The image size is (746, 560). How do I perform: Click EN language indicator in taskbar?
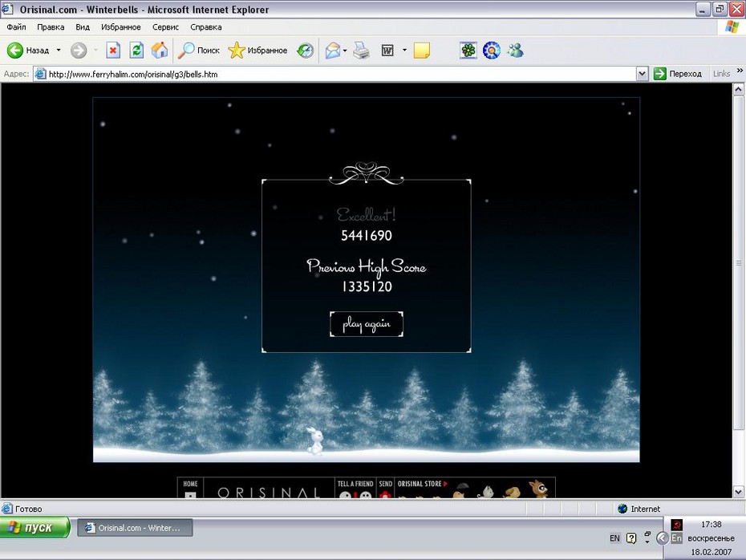click(614, 538)
